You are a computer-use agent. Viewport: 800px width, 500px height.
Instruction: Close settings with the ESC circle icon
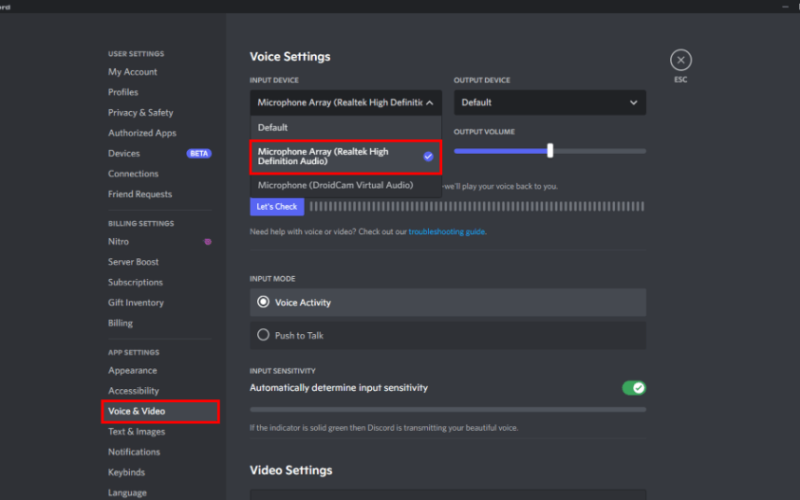click(x=681, y=60)
